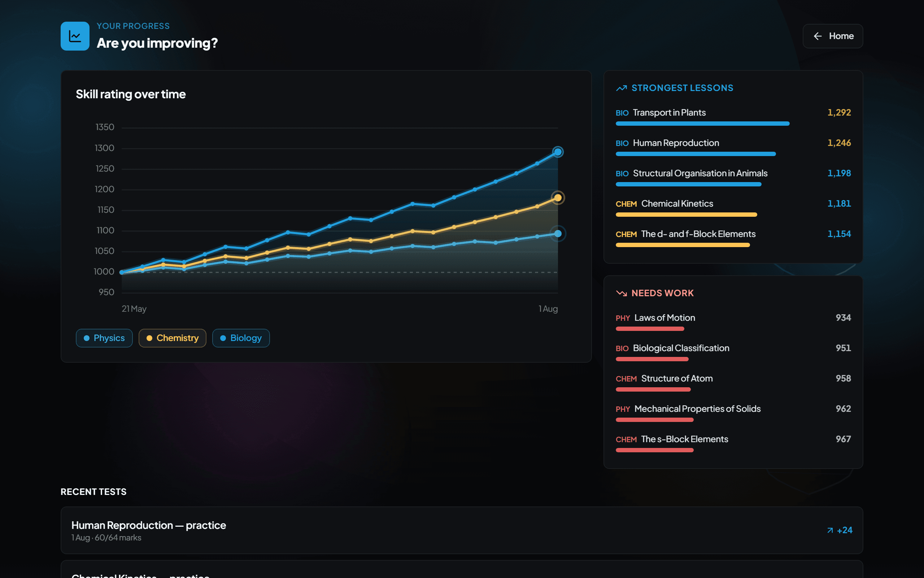
Task: Click the Skill rating over time heading
Action: (131, 94)
